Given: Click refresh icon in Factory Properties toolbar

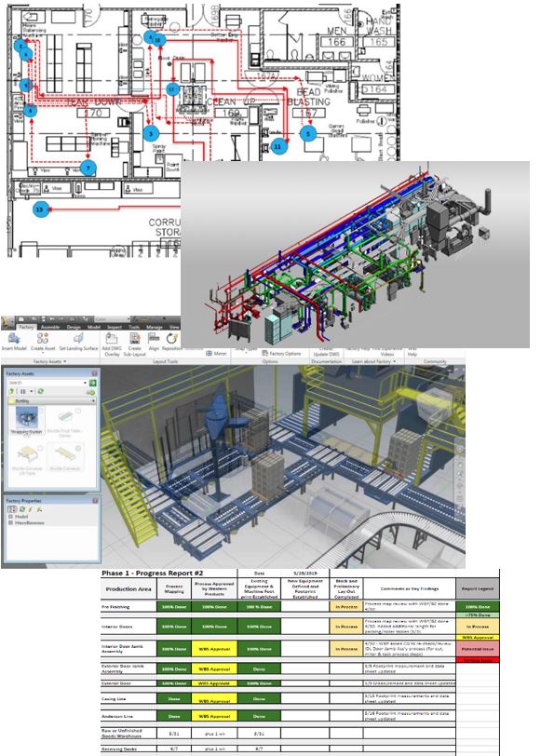Looking at the screenshot, I should point(22,509).
